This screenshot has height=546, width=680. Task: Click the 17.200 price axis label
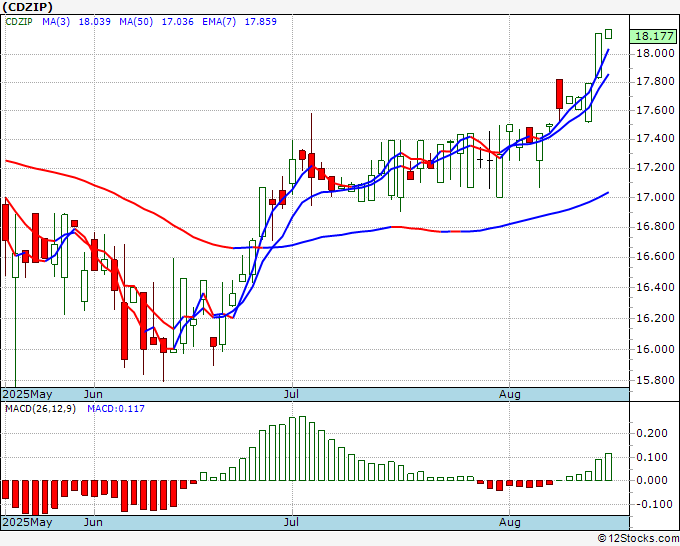coord(655,167)
